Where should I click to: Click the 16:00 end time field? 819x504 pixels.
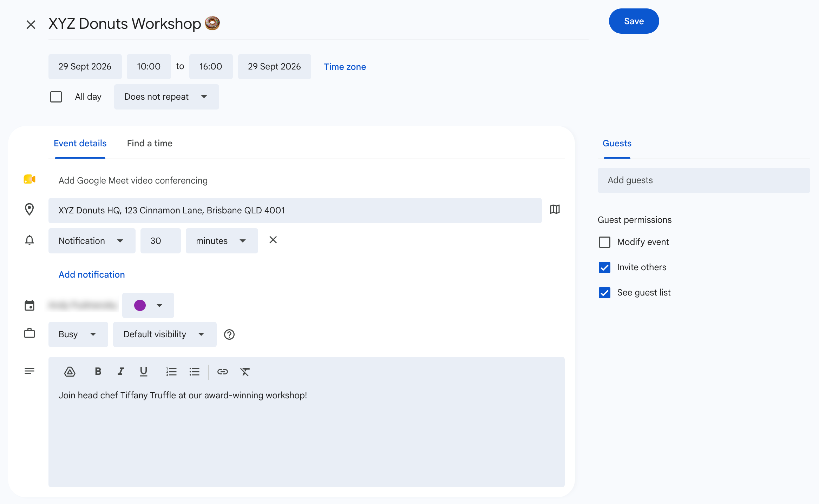(x=211, y=67)
